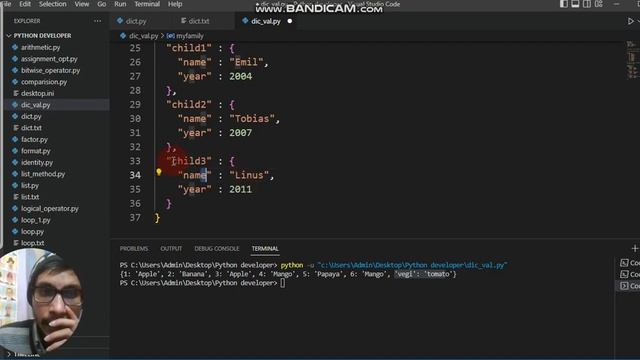This screenshot has height=360, width=640.
Task: Click the lightbulb quick-fix icon
Action: click(x=159, y=172)
